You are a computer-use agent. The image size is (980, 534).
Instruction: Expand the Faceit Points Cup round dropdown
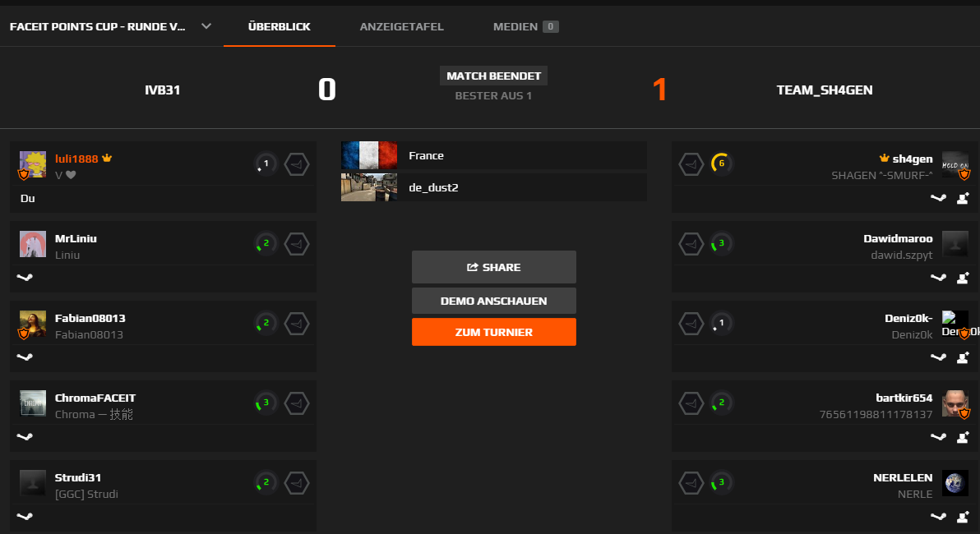point(206,26)
